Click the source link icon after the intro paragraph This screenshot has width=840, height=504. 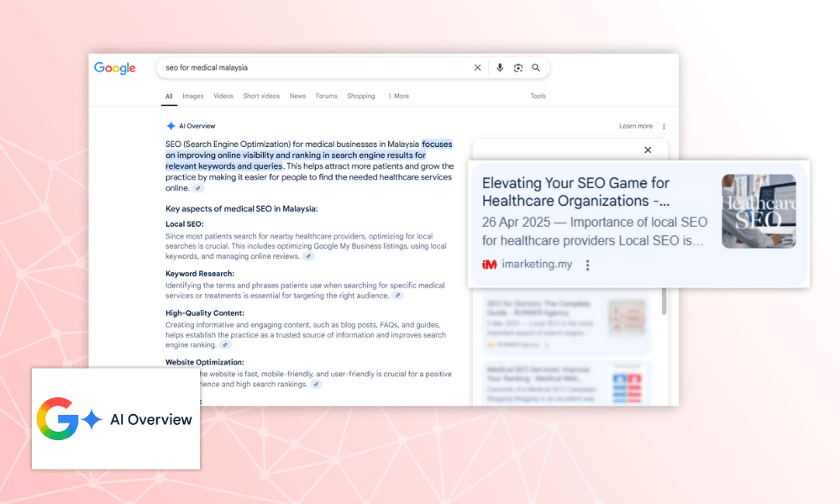tap(198, 189)
